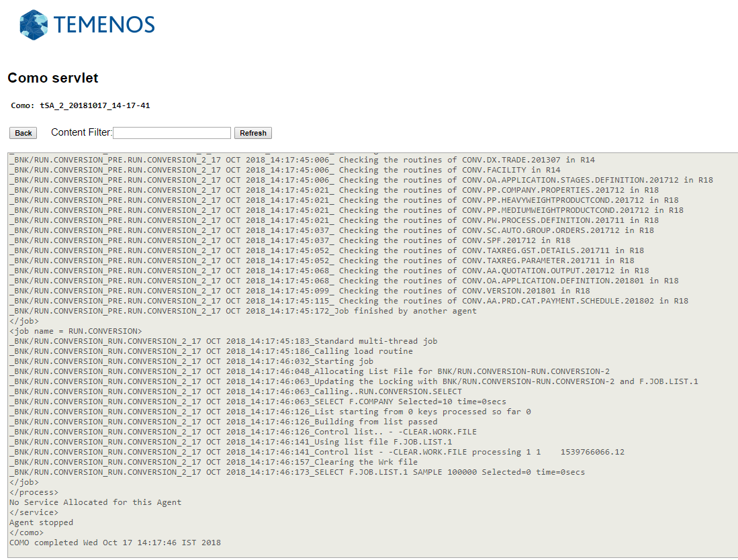Click the 'Calling load routine' log line
The width and height of the screenshot is (738, 560).
(211, 351)
